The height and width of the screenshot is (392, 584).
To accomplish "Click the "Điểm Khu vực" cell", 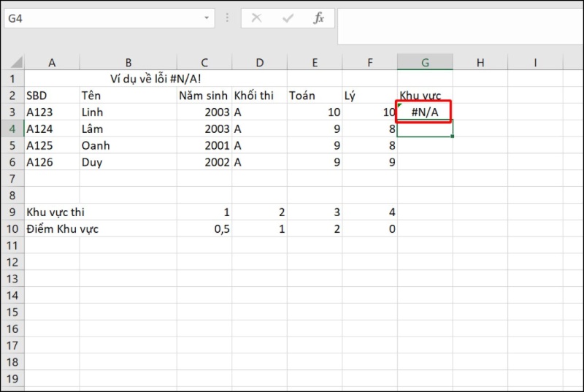I will [x=62, y=229].
